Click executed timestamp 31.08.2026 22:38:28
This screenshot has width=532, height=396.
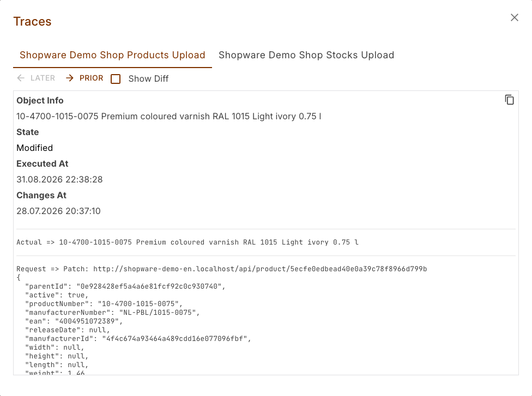(x=59, y=179)
